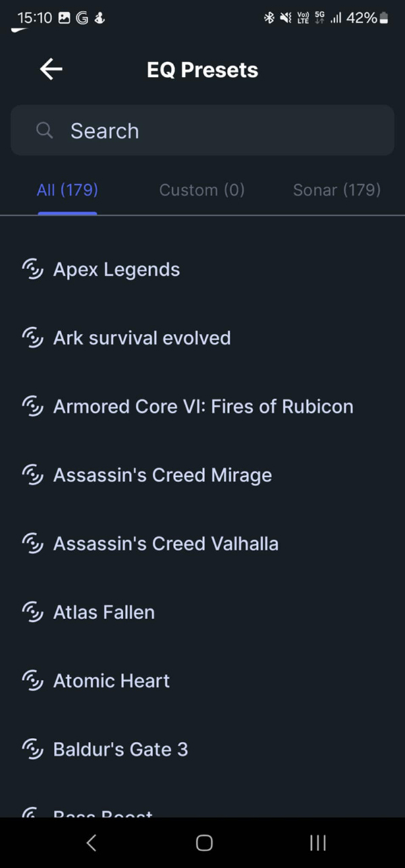Choose the Assassin's Creed Mirage preset
405x868 pixels.
pyautogui.click(x=163, y=475)
